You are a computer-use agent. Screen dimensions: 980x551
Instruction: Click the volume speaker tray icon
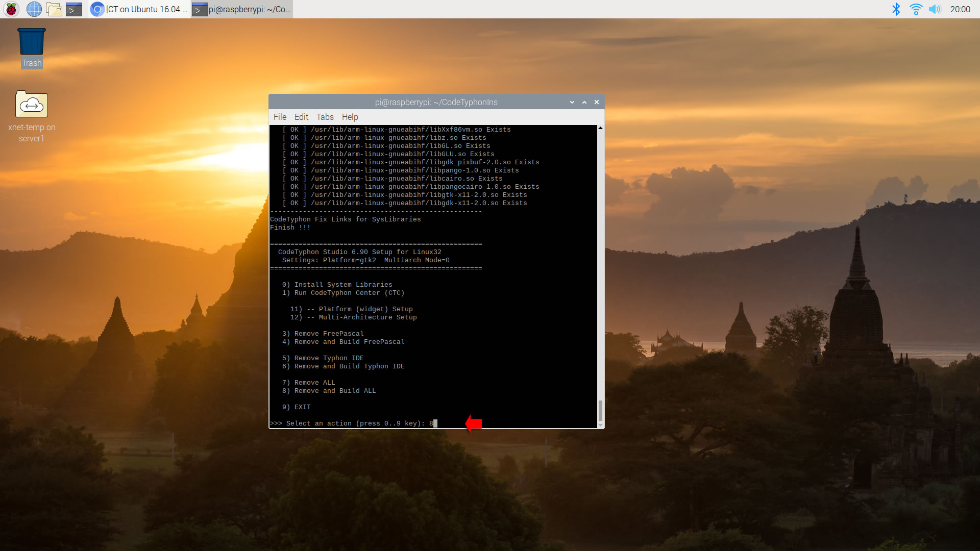coord(935,9)
